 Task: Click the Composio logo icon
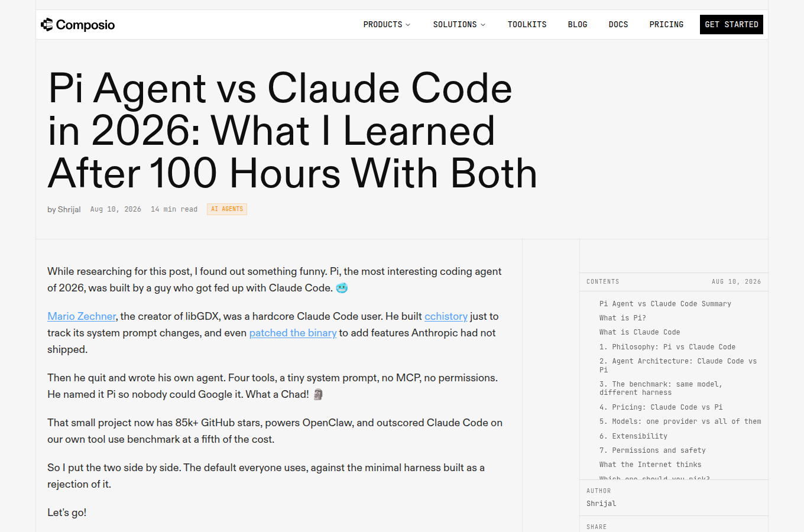tap(47, 24)
